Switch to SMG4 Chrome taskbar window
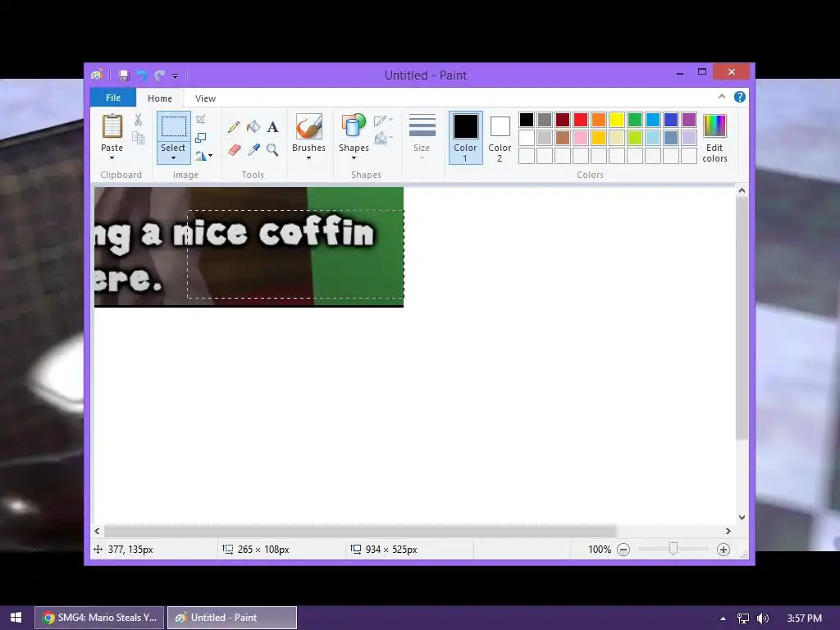The height and width of the screenshot is (630, 840). (x=99, y=618)
